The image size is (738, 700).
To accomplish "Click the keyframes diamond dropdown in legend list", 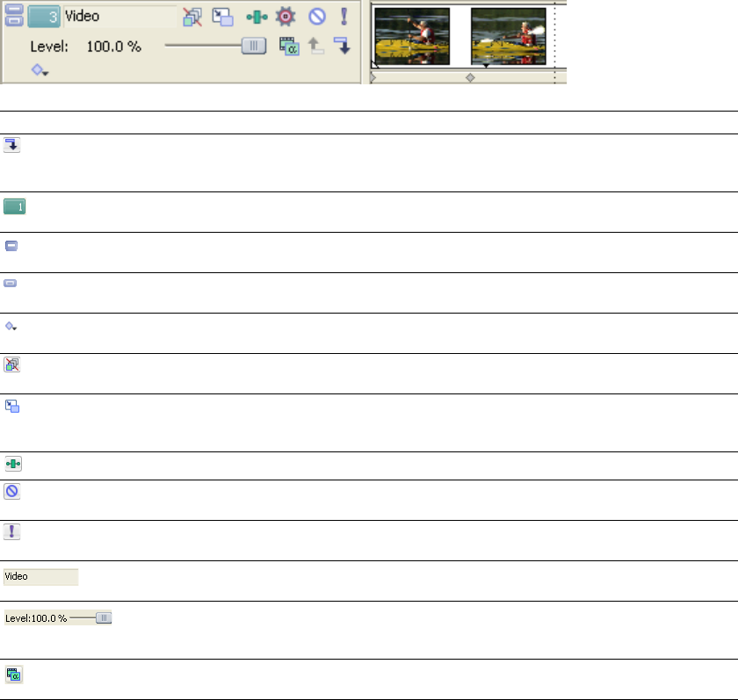I will (x=11, y=326).
